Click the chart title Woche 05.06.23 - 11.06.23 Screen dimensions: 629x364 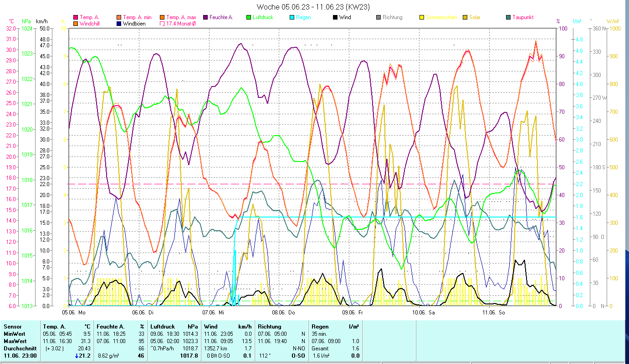click(313, 7)
